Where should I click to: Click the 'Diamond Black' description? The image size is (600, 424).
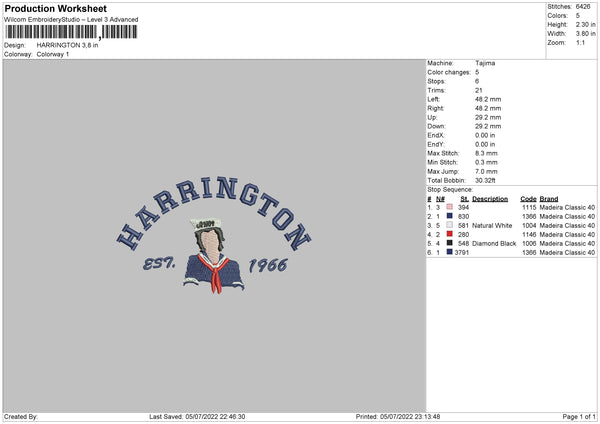pos(494,243)
